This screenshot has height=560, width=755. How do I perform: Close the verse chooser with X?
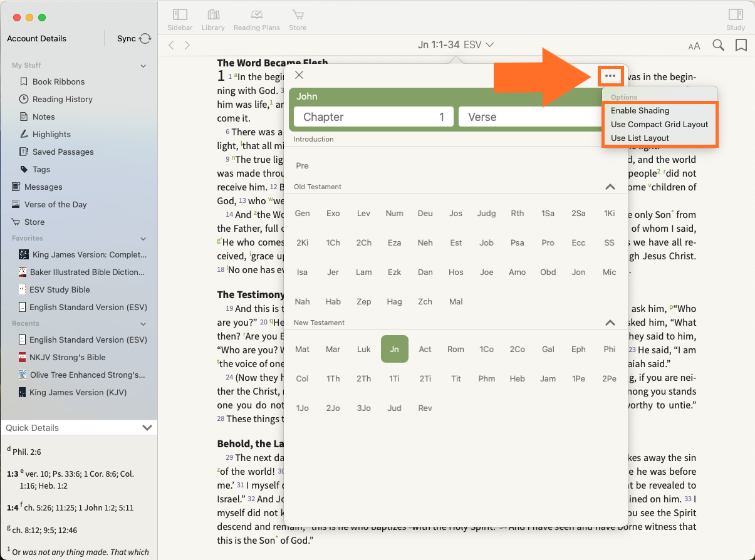(299, 75)
